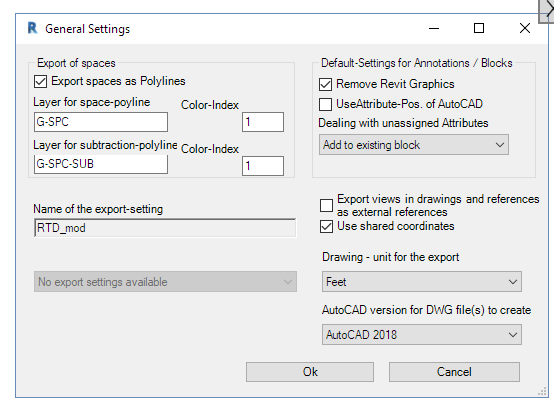Uncheck Remove Revit Graphics
Viewport: 554px width, 401px height.
tap(325, 84)
